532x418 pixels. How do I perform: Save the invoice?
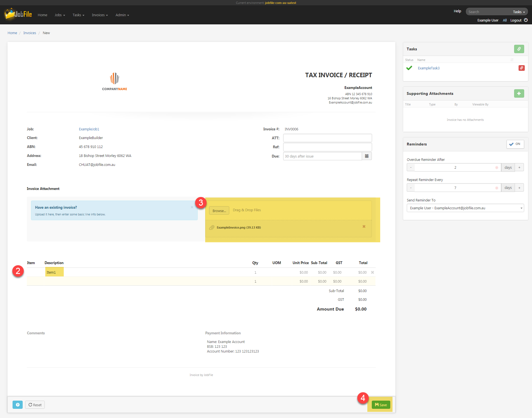point(381,405)
